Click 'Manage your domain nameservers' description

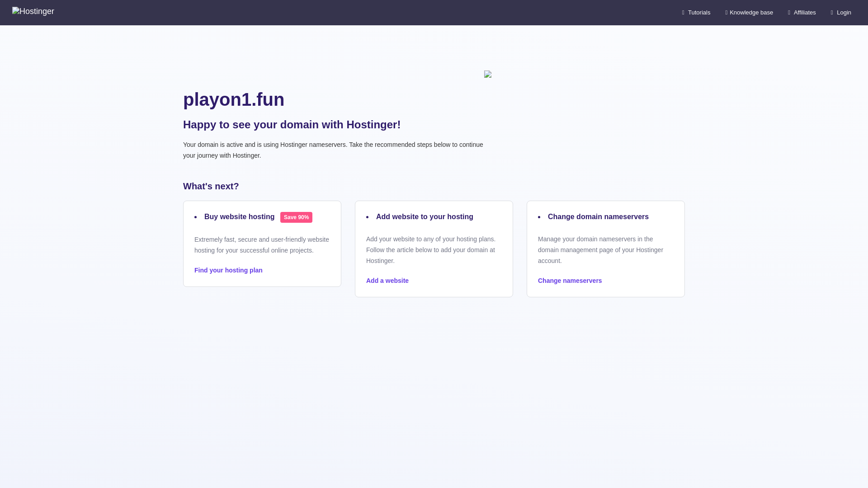[x=600, y=250]
